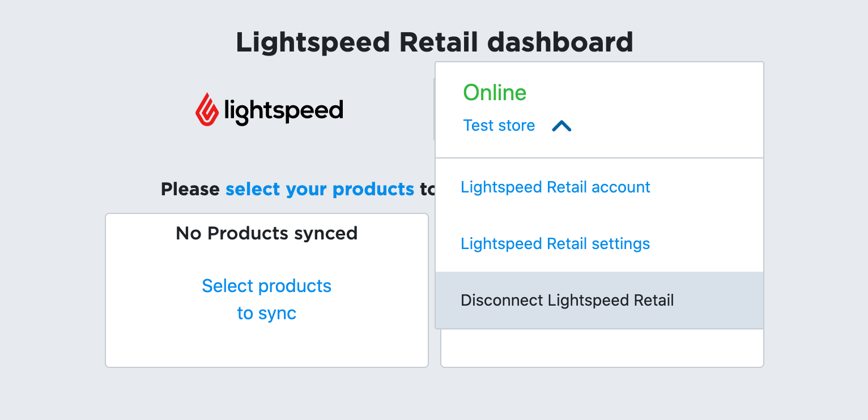The image size is (868, 420).
Task: Choose Disconnect Lightspeed Retail
Action: (567, 300)
